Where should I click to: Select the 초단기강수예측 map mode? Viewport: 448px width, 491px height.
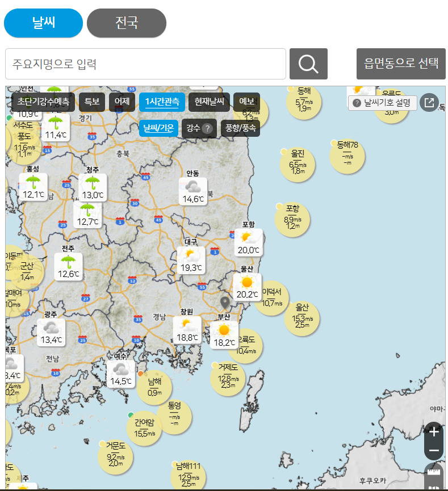click(x=43, y=102)
